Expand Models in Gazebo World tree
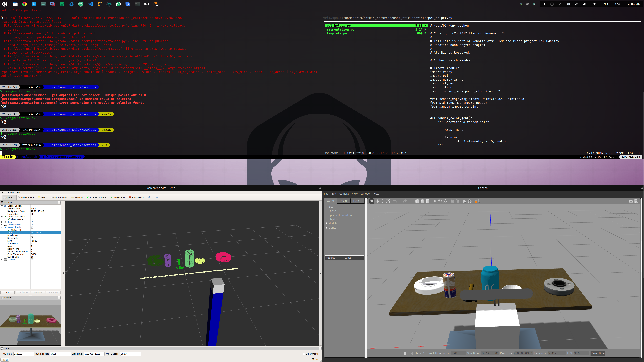This screenshot has height=362, width=644. click(x=327, y=223)
